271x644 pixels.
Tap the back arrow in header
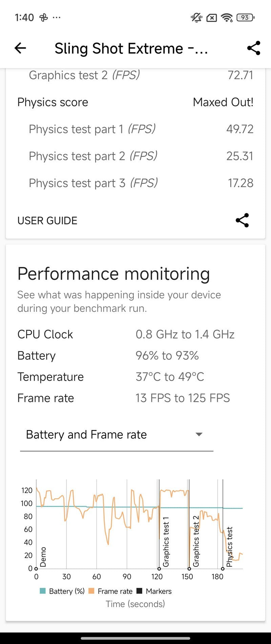(x=20, y=48)
